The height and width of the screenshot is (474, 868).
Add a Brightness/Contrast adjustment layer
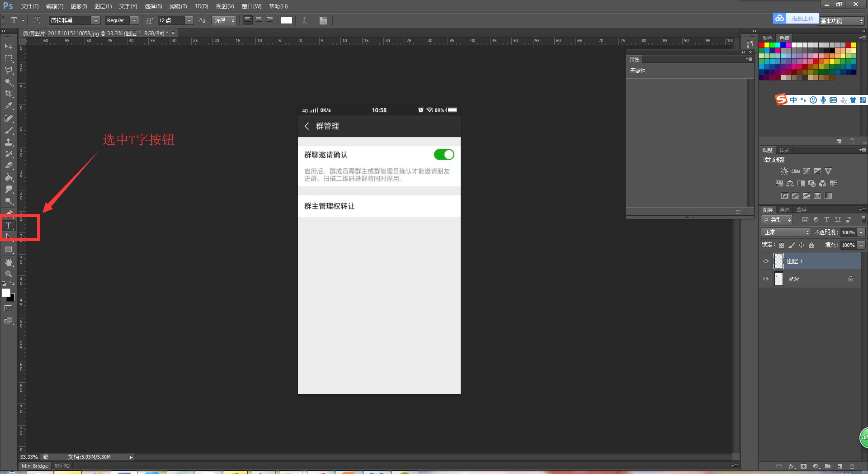point(784,171)
